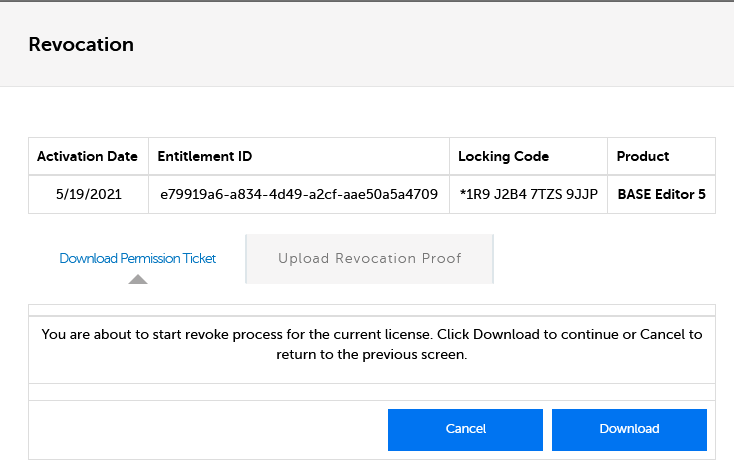The image size is (734, 468).
Task: Open the Download Permission Ticket tab
Action: (138, 258)
